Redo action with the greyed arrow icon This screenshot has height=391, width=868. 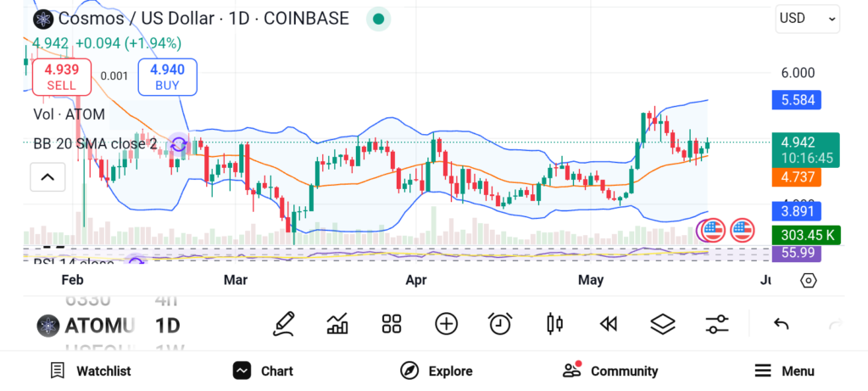836,324
